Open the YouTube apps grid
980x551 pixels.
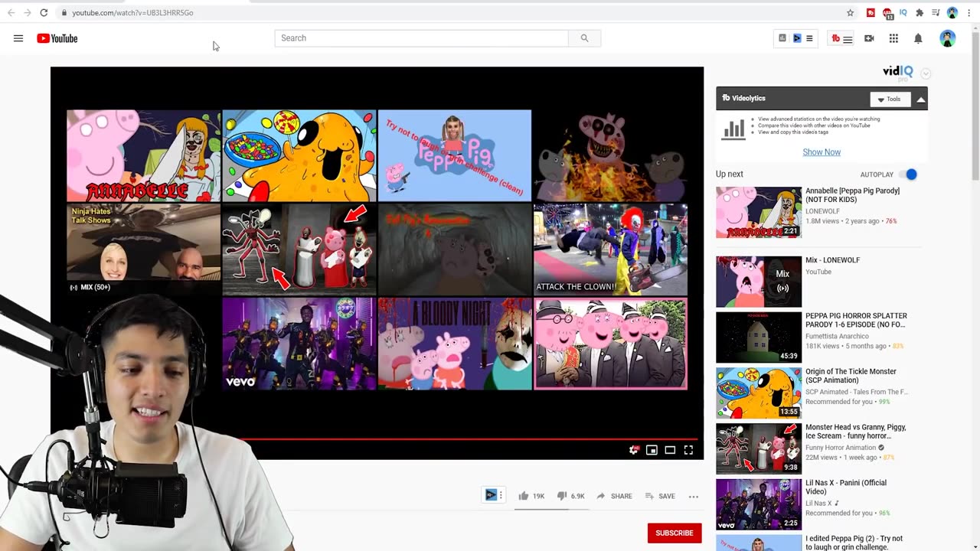coord(893,38)
